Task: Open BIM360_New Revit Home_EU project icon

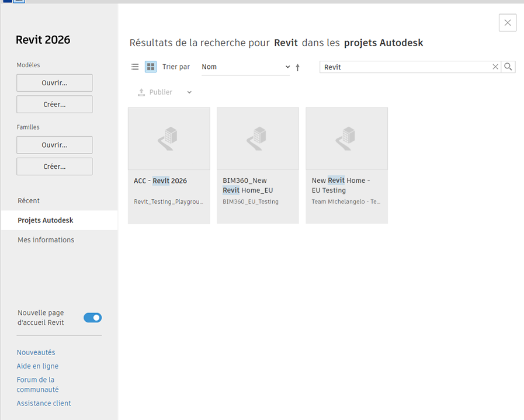Action: click(258, 138)
